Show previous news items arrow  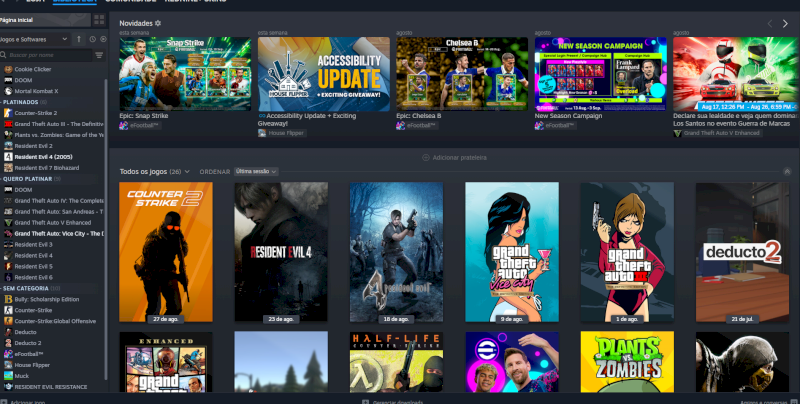(770, 23)
